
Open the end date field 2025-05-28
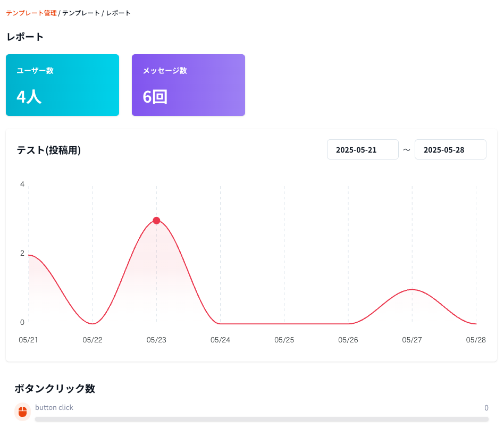point(450,149)
